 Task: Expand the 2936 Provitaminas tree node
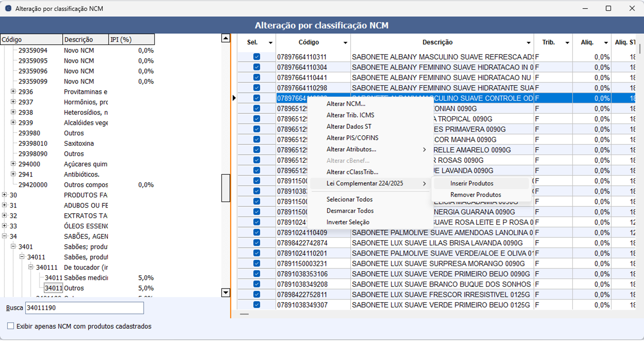[x=13, y=92]
